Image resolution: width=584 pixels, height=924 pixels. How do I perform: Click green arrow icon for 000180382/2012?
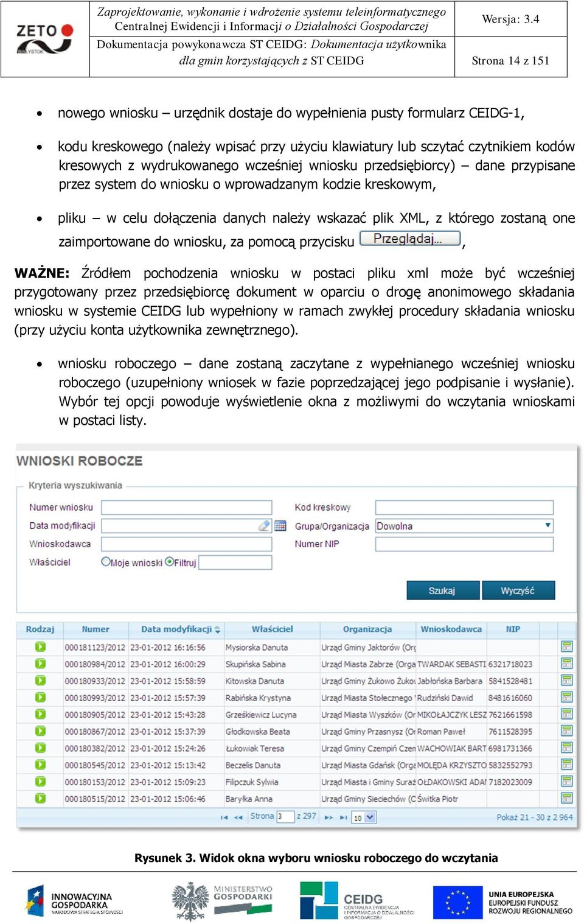(x=40, y=747)
